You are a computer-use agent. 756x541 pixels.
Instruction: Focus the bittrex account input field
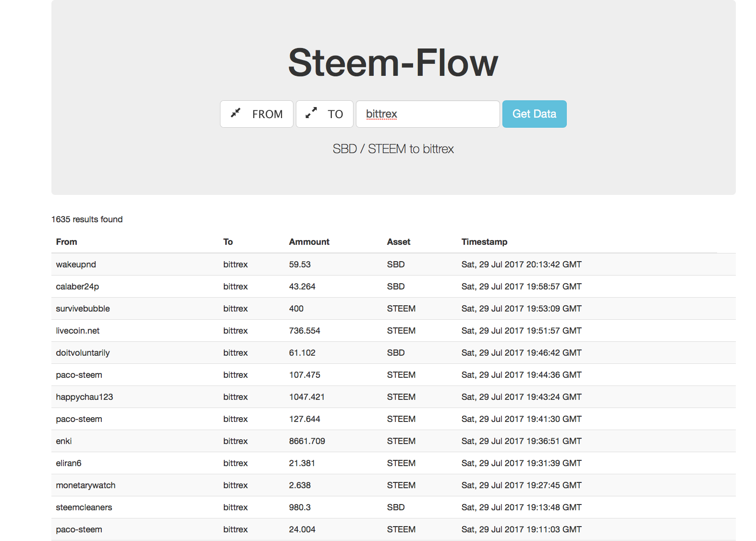point(427,114)
